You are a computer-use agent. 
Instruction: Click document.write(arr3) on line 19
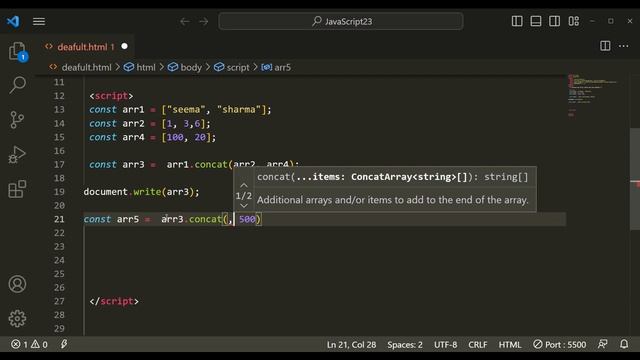(141, 192)
